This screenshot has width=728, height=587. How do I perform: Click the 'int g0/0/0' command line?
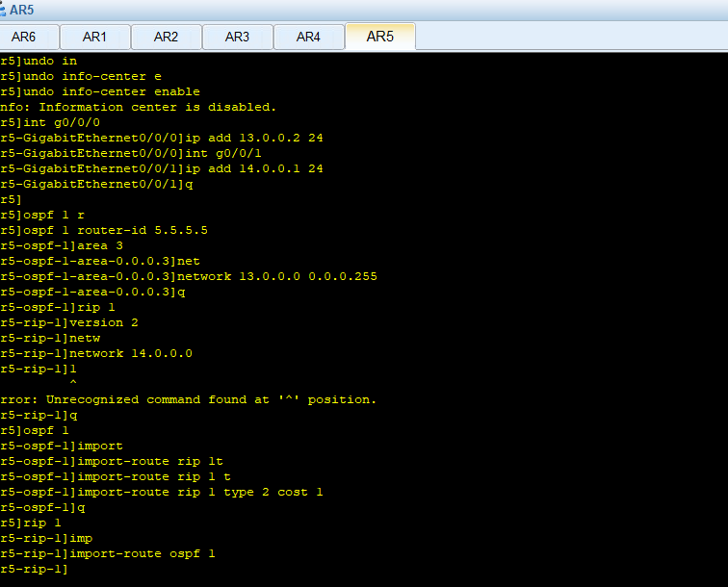[x=50, y=122]
